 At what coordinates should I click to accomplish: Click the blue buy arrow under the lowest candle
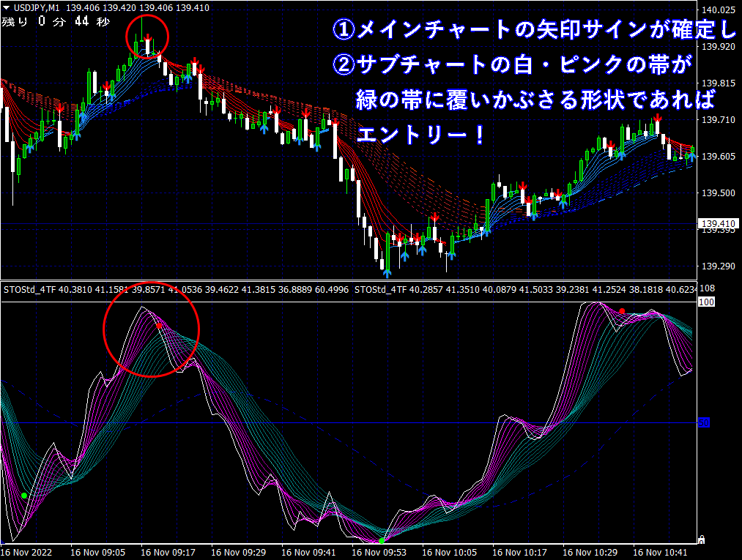pyautogui.click(x=387, y=273)
